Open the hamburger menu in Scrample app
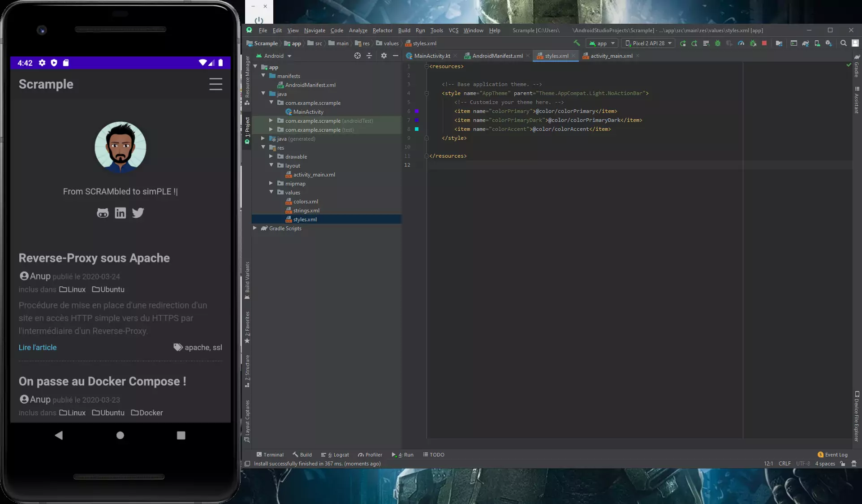This screenshot has width=862, height=504. click(215, 84)
